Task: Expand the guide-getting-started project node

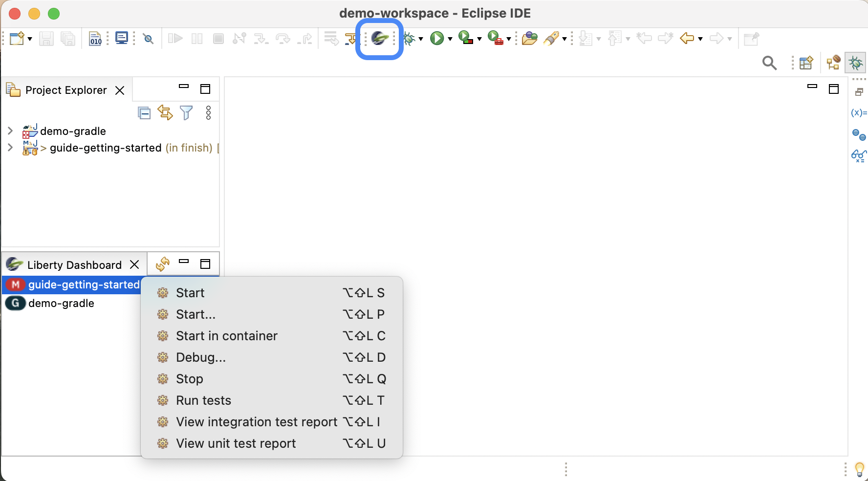Action: (10, 147)
